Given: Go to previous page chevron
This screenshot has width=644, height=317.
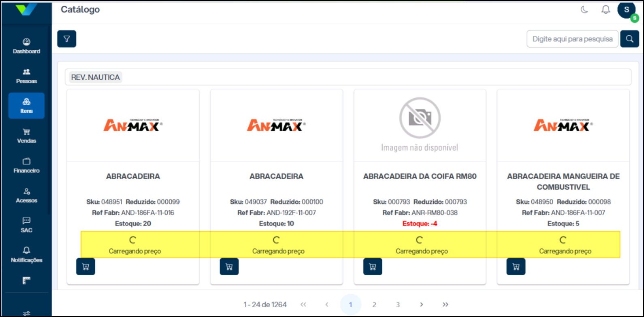Looking at the screenshot, I should [327, 304].
